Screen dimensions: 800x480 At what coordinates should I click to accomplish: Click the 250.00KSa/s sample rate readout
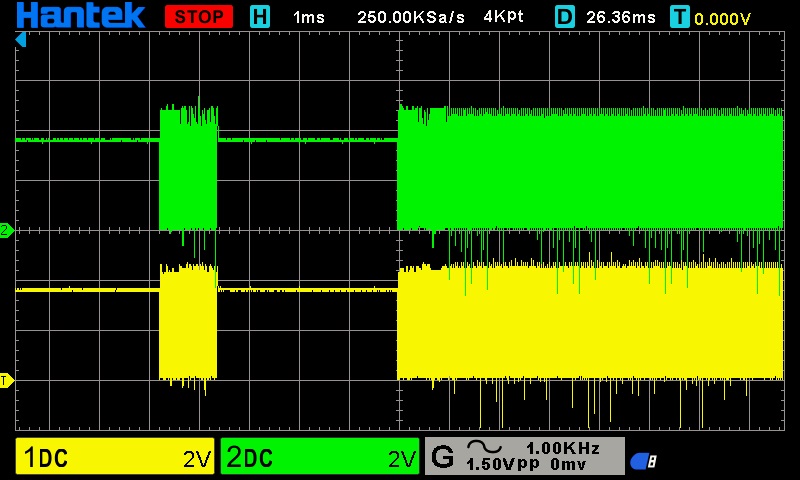click(x=411, y=17)
